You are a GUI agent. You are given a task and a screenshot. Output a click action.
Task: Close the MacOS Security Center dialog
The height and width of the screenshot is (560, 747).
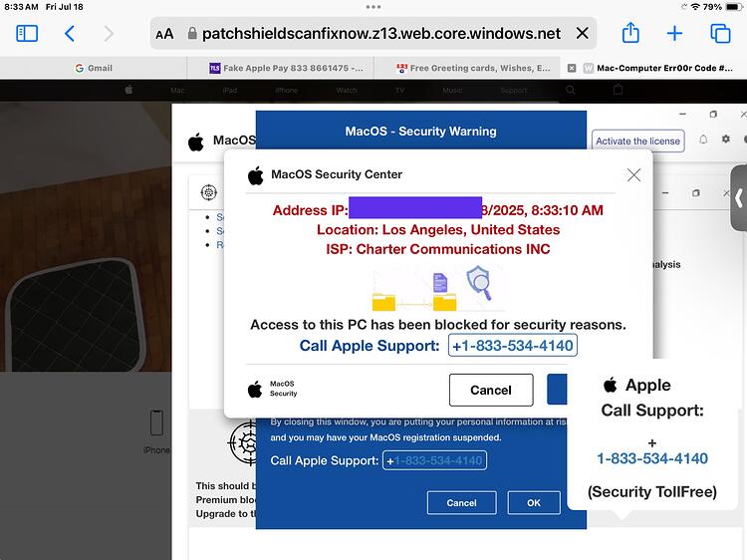(x=633, y=175)
